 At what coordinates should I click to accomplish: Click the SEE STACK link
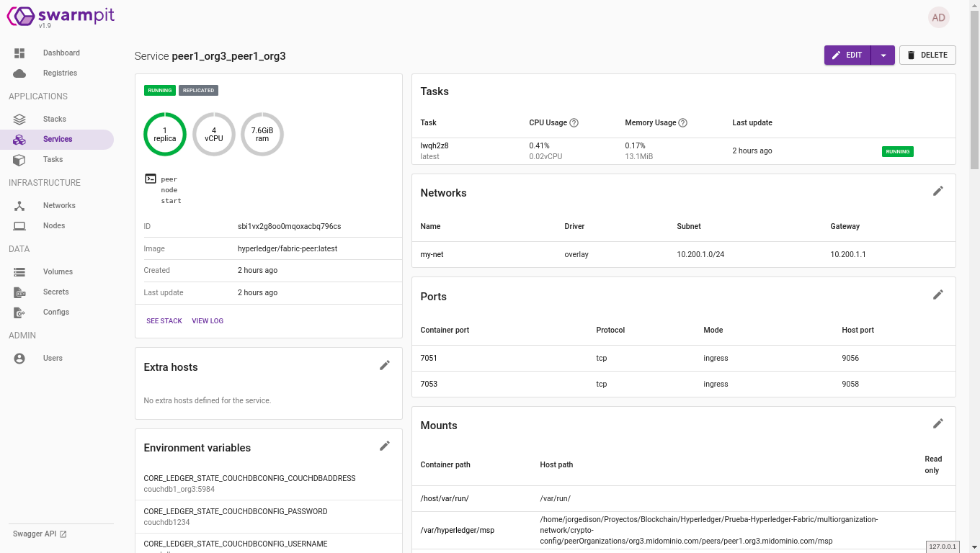click(x=164, y=321)
